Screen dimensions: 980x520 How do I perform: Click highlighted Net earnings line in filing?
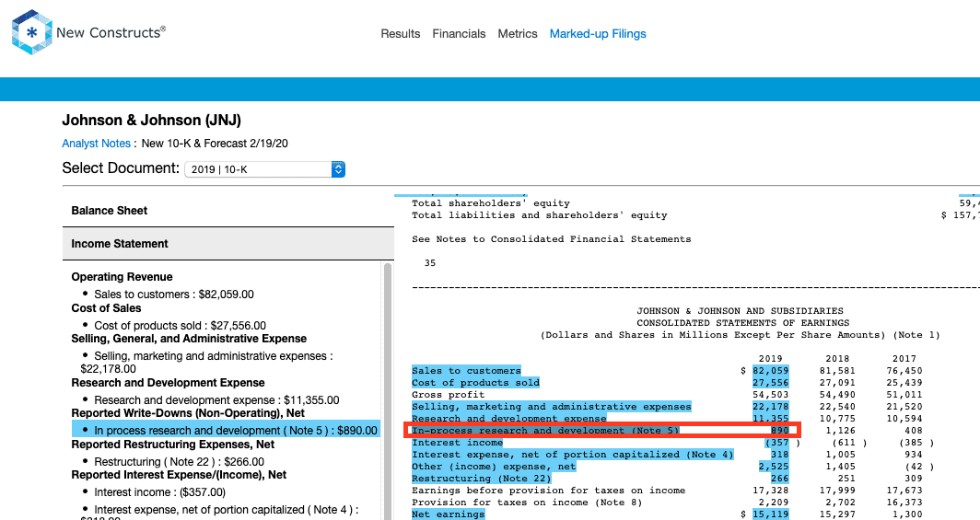[x=449, y=514]
